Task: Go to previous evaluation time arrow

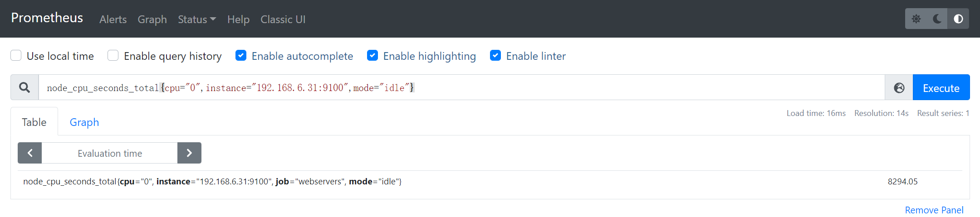Action: (30, 153)
